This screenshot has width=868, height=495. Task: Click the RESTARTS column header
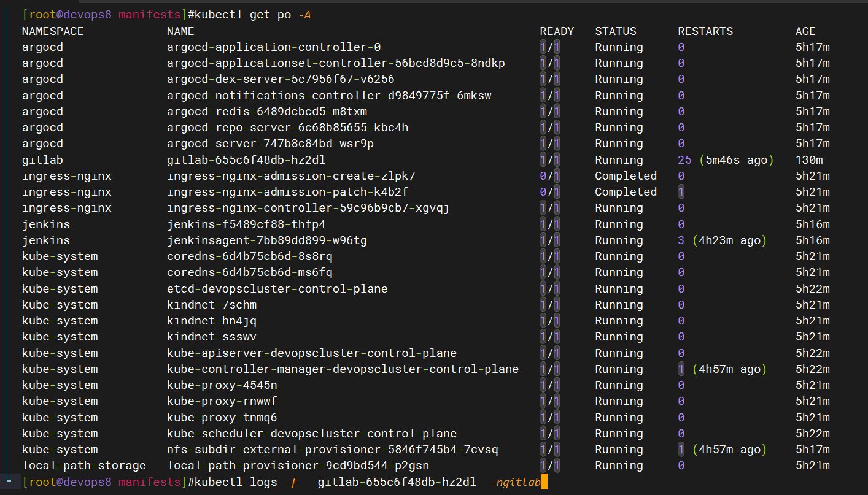(x=705, y=31)
